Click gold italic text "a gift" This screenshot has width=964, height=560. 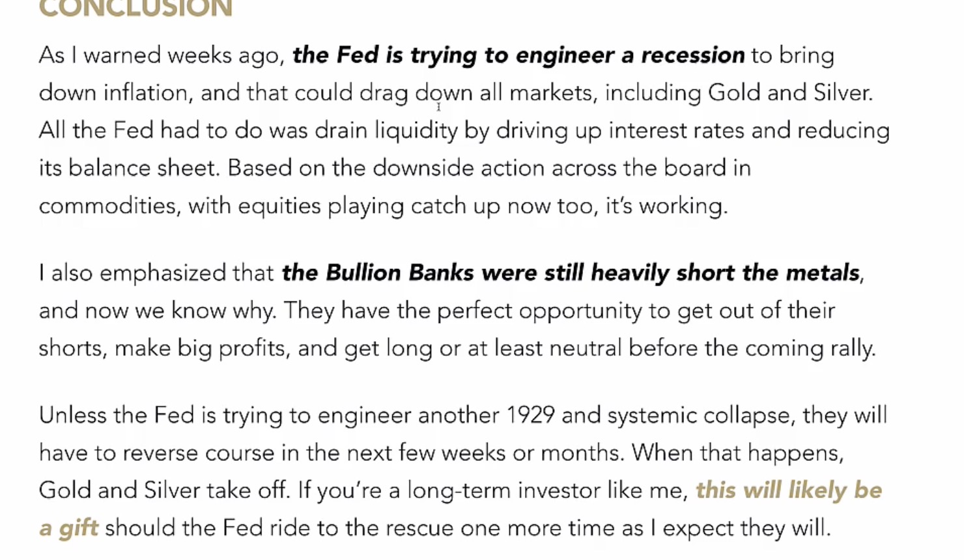pos(68,528)
